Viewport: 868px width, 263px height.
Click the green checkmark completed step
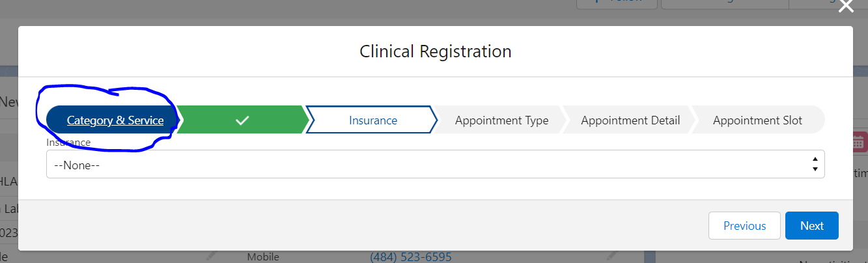(x=242, y=120)
